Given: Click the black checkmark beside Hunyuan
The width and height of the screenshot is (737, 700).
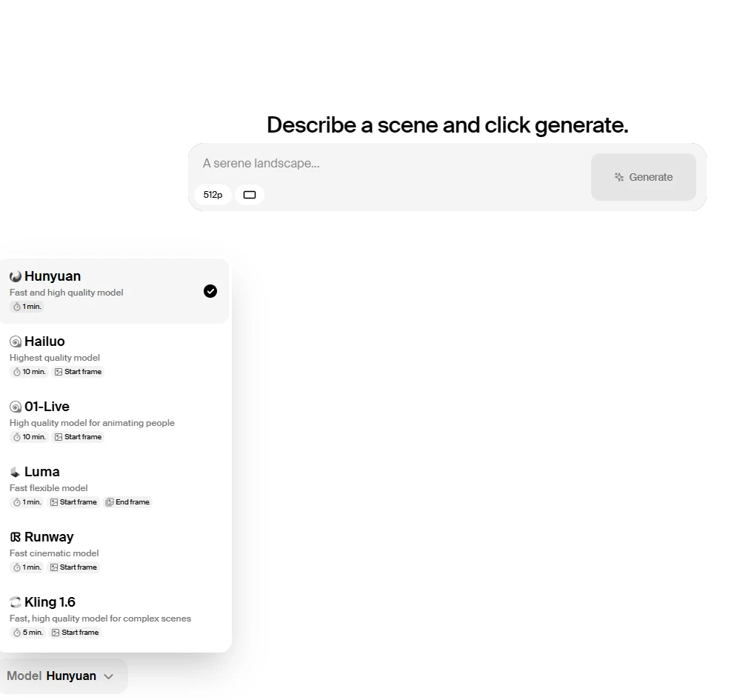Looking at the screenshot, I should coord(210,291).
